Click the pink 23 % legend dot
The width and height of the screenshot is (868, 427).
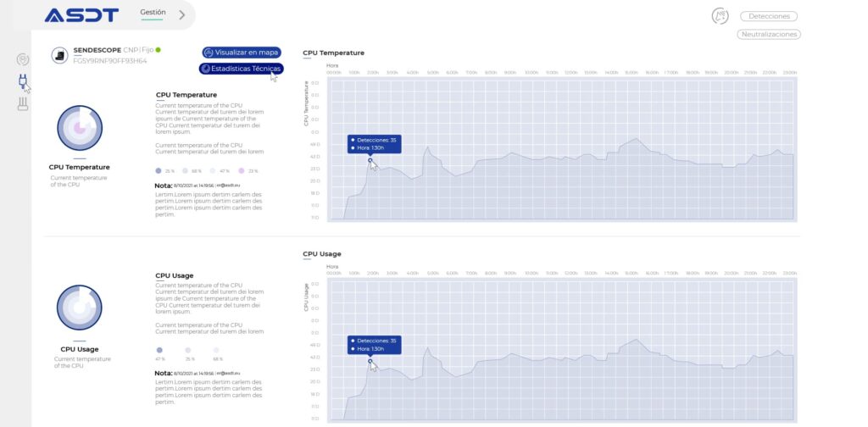(x=242, y=170)
